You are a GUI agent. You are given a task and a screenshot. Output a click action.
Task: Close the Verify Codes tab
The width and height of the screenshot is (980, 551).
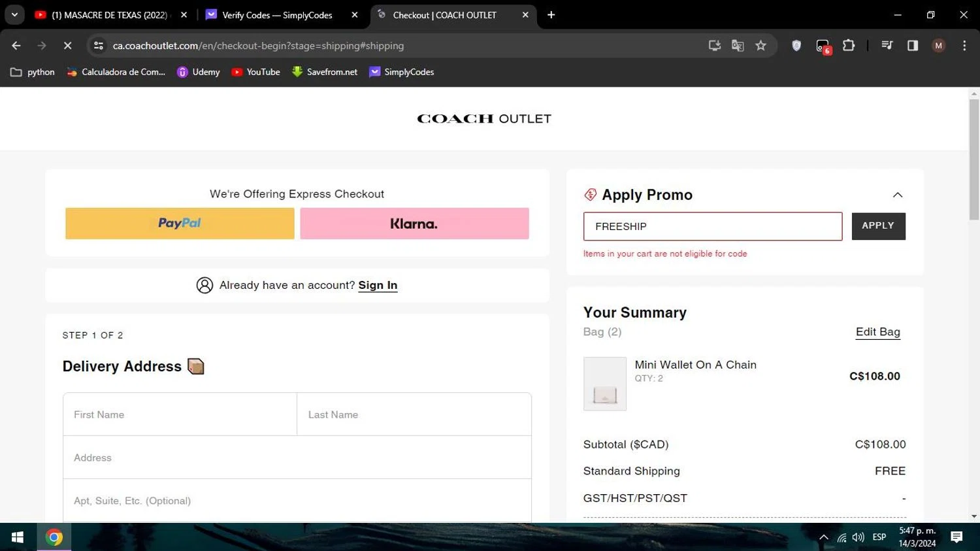point(355,15)
